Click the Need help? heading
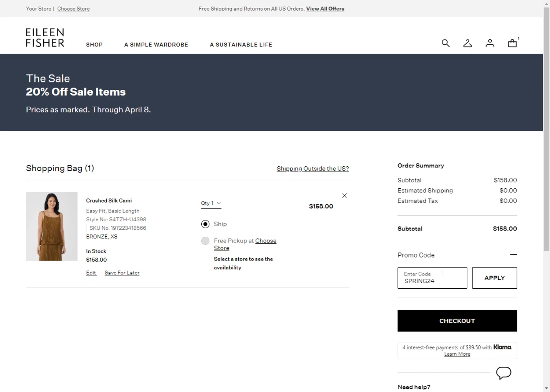Viewport: 550px width, 392px height. (x=414, y=387)
